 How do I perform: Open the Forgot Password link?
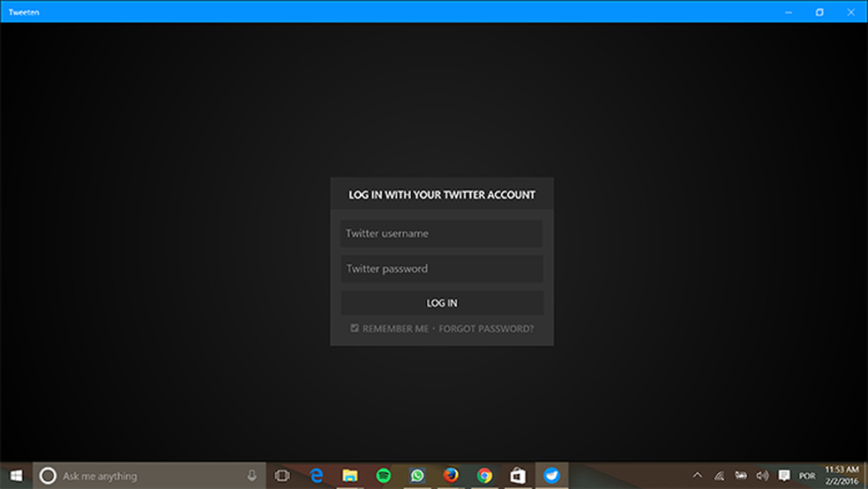486,328
